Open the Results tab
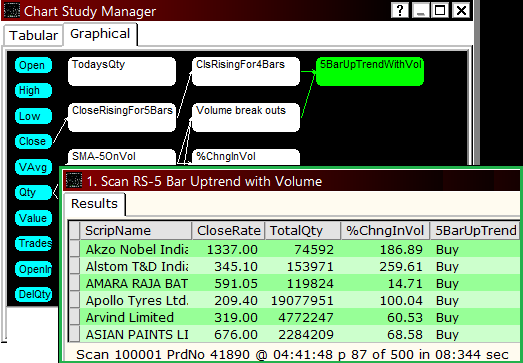Image resolution: width=523 pixels, height=363 pixels. 94,204
